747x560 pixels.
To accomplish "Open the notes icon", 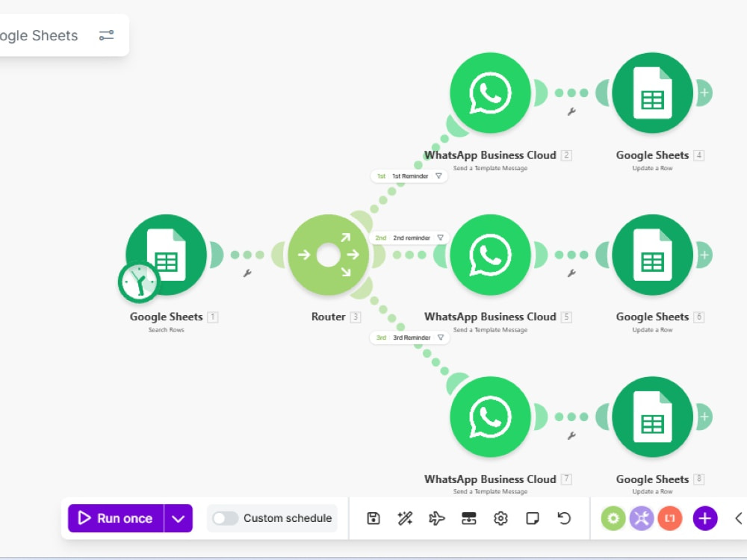I will point(532,518).
